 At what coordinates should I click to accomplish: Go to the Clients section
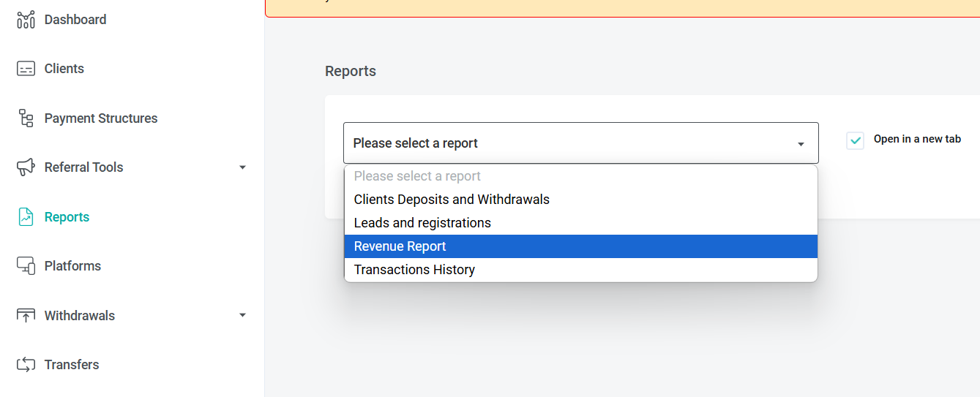click(x=64, y=69)
